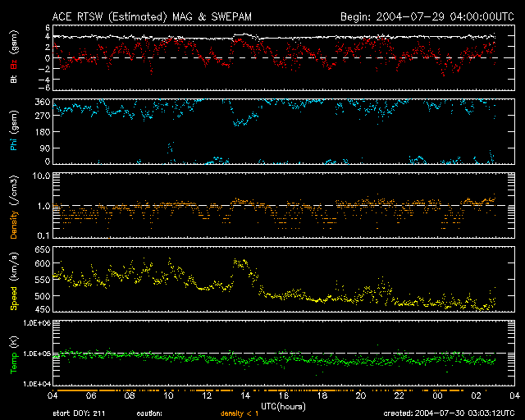The height and width of the screenshot is (420, 525).
Task: Click the ACE RTSW plot title
Action: (160, 16)
